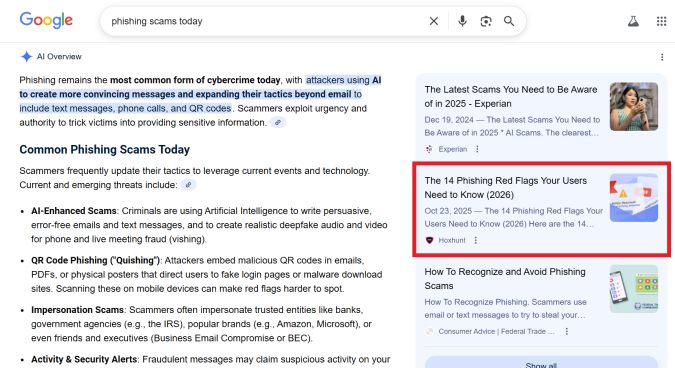Click the 'AI-Enhanced Scams' bullet label
Screen dimensions: 675x368
[74, 211]
